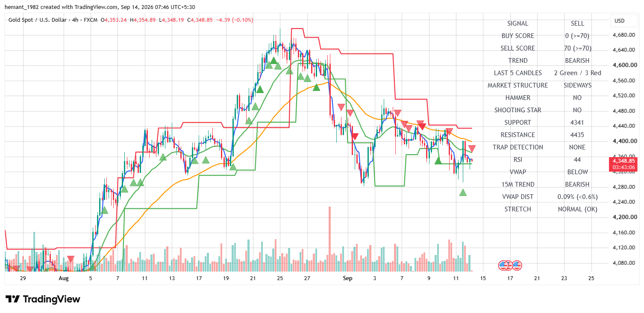644x313 pixels.
Task: Click the SUPPORT value 4341
Action: tap(577, 123)
